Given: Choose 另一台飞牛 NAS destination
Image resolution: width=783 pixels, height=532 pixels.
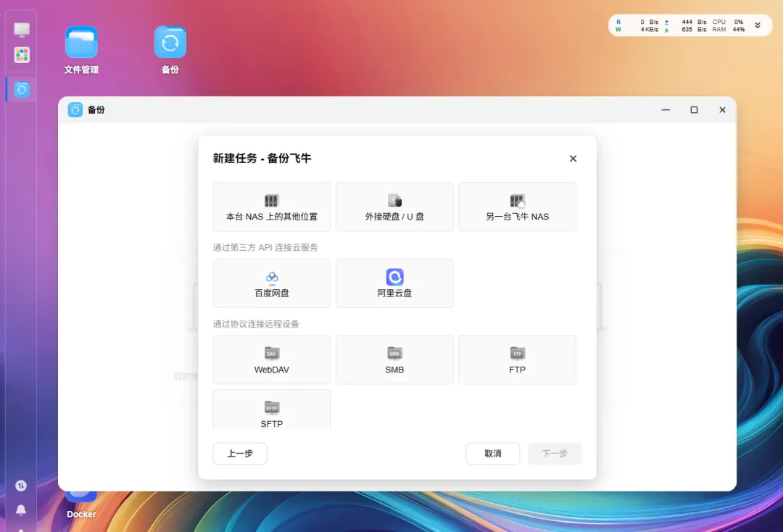Looking at the screenshot, I should [518, 207].
